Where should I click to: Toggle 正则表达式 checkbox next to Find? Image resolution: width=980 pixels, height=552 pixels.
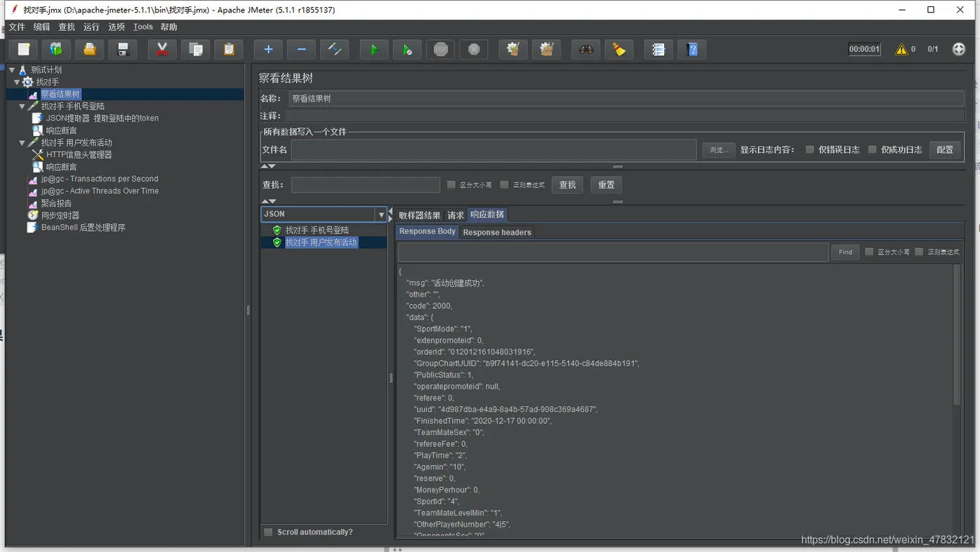coord(919,252)
